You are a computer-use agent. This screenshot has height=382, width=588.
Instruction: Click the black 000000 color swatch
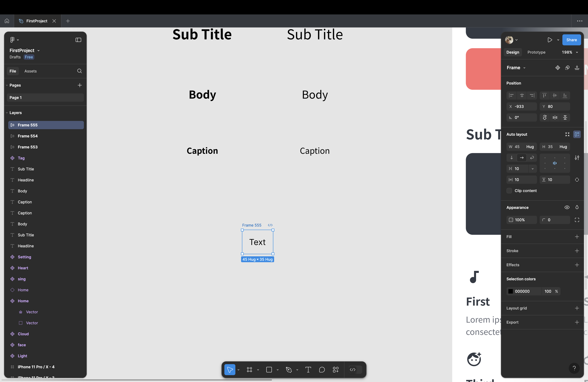pyautogui.click(x=510, y=291)
